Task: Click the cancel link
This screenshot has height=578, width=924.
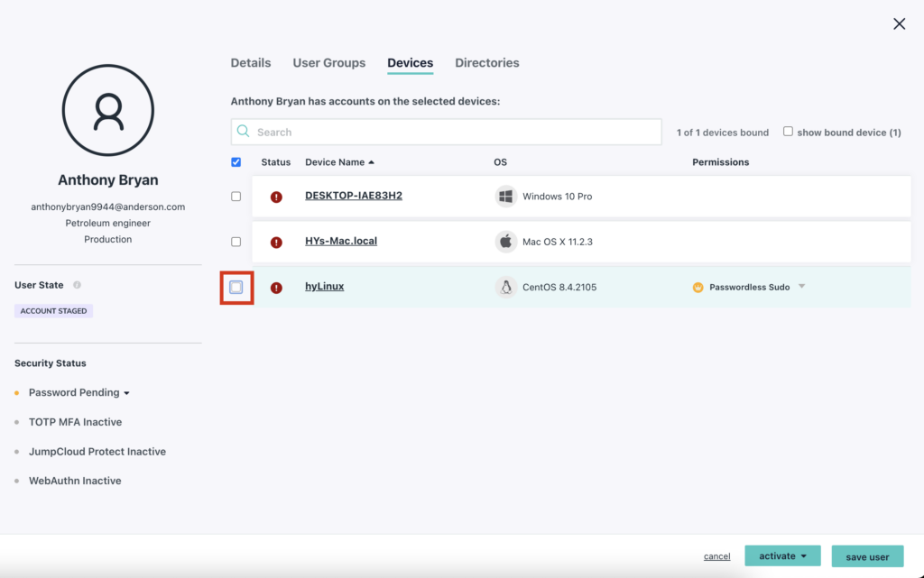Action: pyautogui.click(x=716, y=556)
